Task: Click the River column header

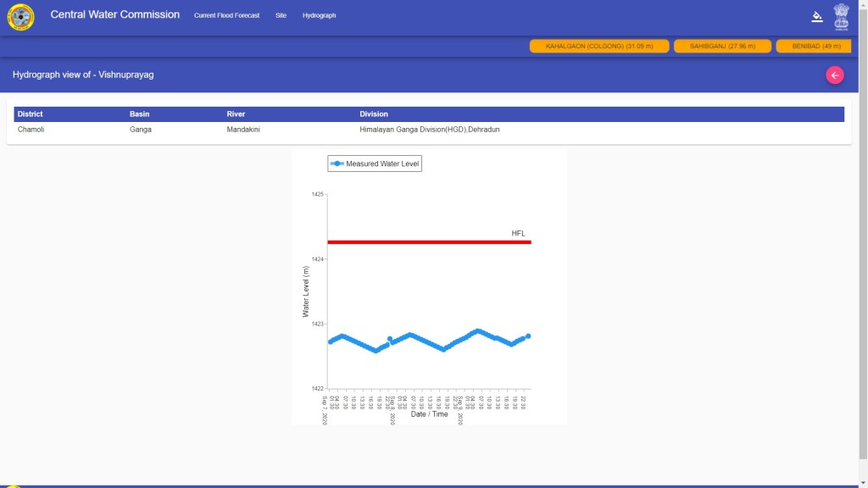Action: (236, 114)
